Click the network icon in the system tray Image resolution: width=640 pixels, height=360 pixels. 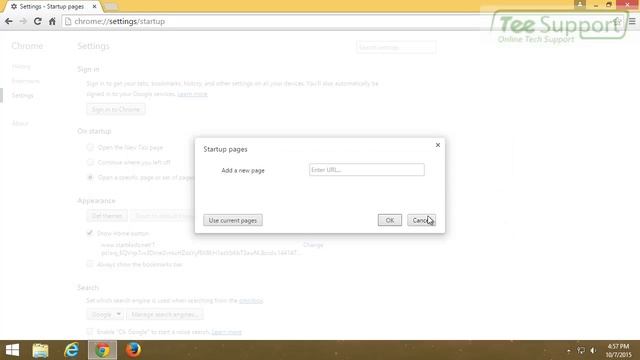[581, 351]
